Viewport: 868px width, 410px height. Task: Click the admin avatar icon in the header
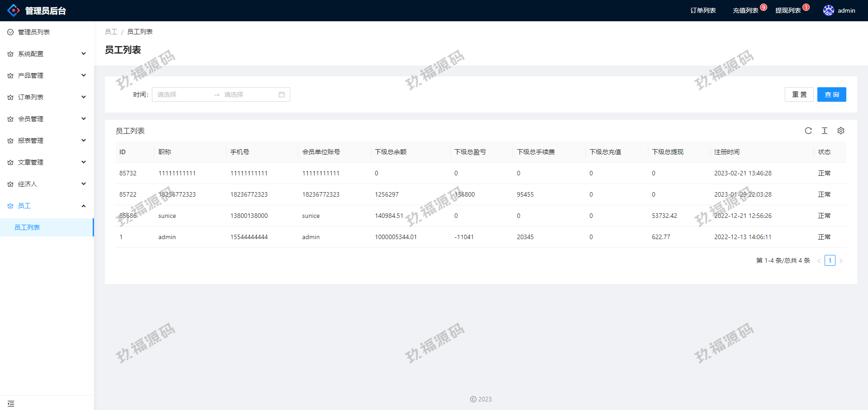(828, 10)
